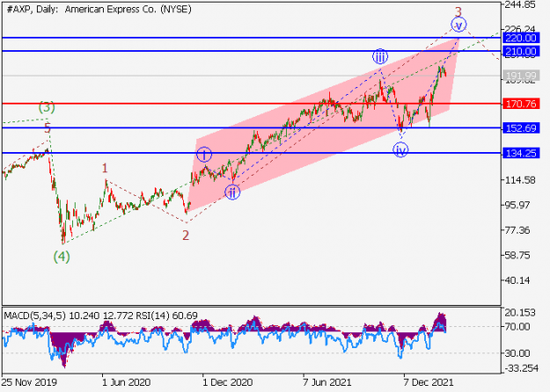Click the 220.00 price level label
The height and width of the screenshot is (392, 550).
coord(521,38)
